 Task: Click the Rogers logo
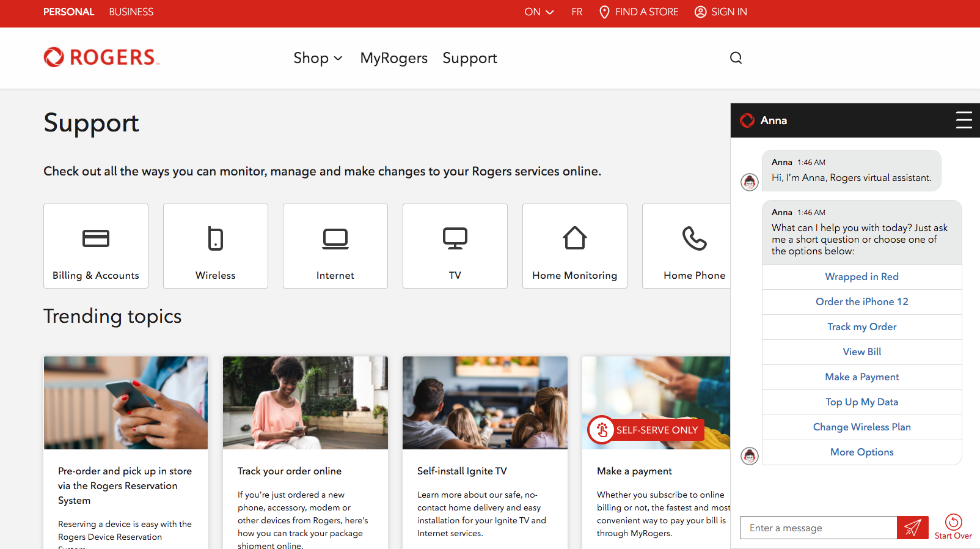(101, 57)
